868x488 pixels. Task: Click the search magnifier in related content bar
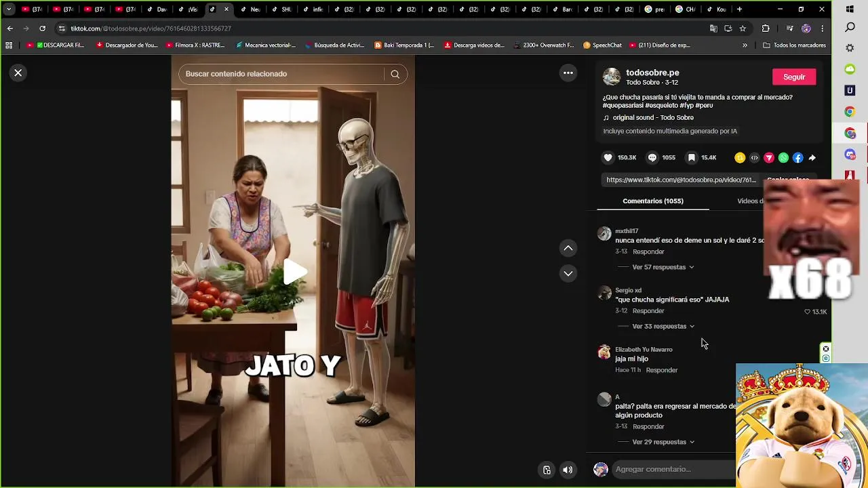(395, 74)
